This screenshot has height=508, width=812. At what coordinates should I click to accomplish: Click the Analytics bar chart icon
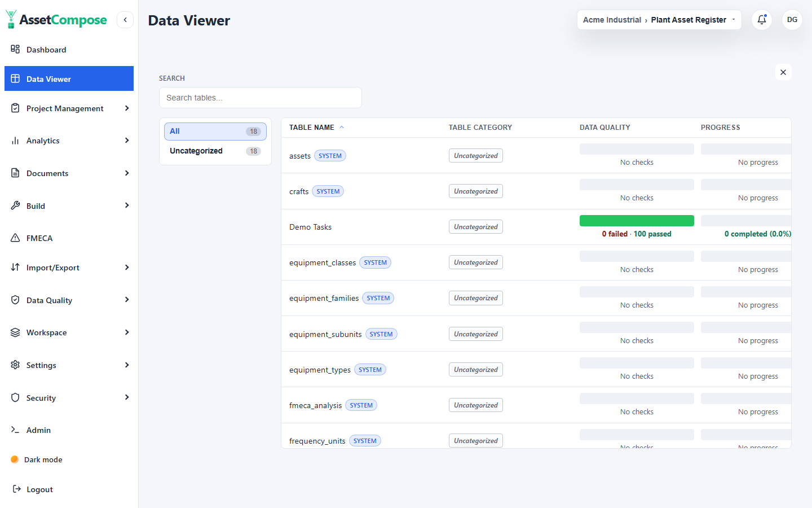[x=15, y=141]
